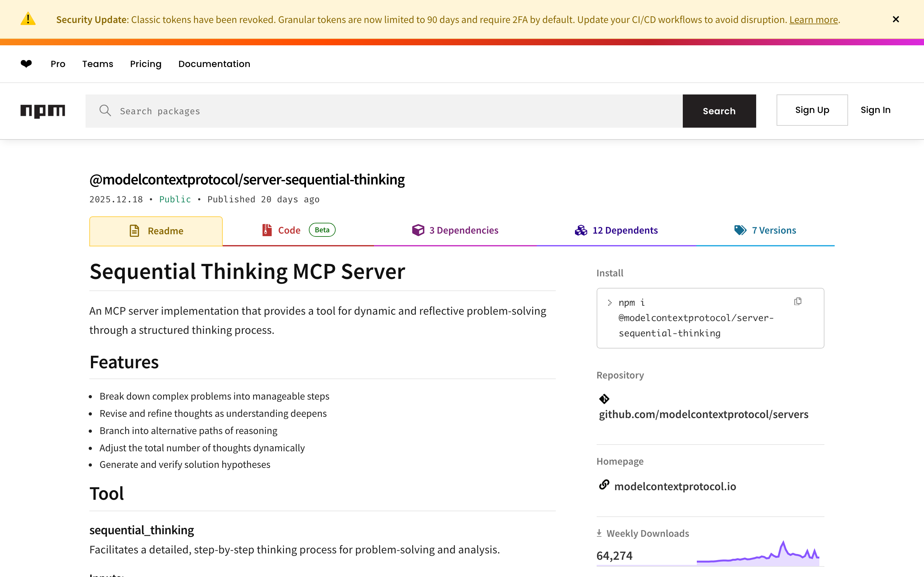The width and height of the screenshot is (924, 577).
Task: Click the npm logo
Action: click(43, 111)
